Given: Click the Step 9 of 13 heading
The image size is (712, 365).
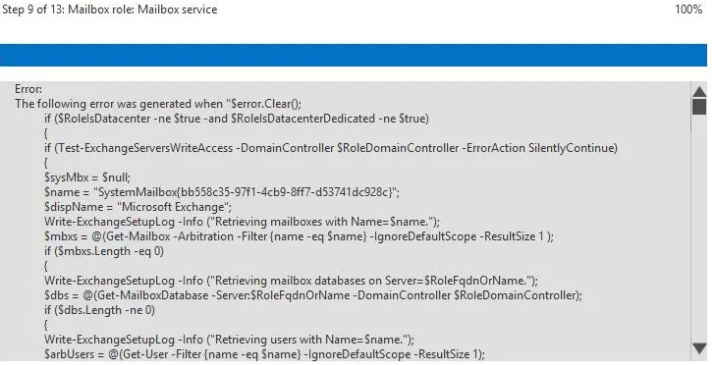Looking at the screenshot, I should (109, 10).
